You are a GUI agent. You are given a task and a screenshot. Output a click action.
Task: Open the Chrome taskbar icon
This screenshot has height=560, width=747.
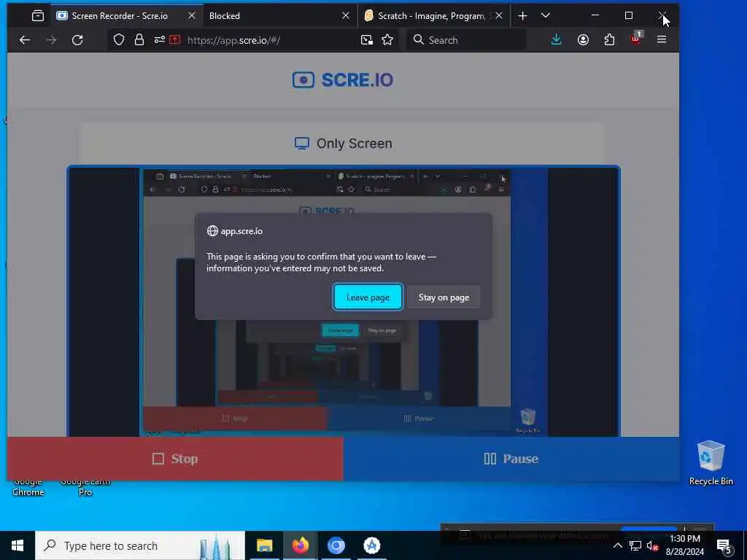336,545
